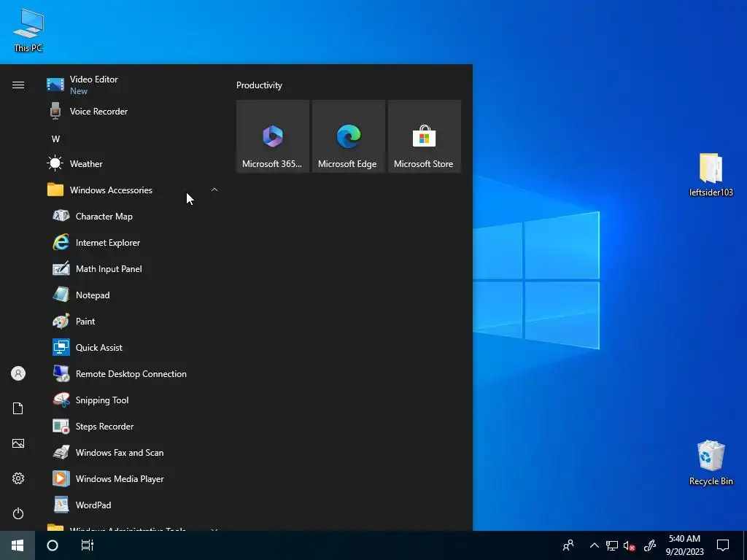The width and height of the screenshot is (747, 560).
Task: Launch Internet Explorer
Action: 133,242
